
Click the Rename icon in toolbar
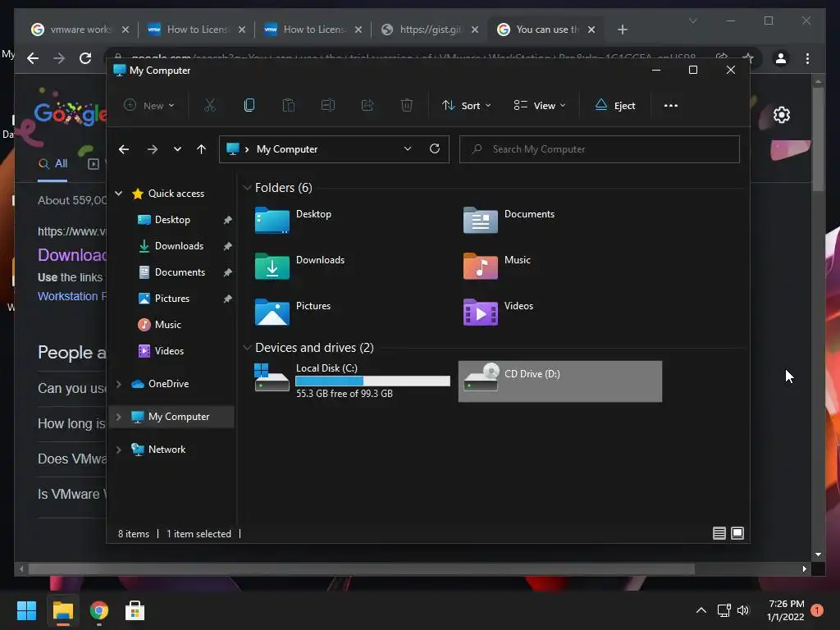(x=328, y=106)
